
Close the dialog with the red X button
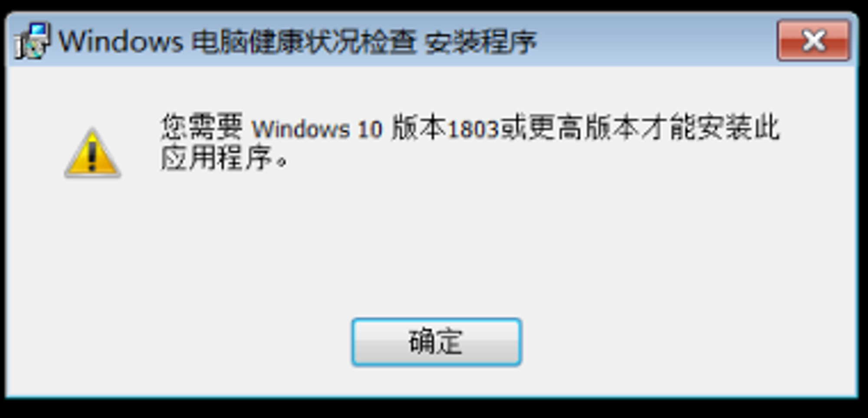click(813, 41)
